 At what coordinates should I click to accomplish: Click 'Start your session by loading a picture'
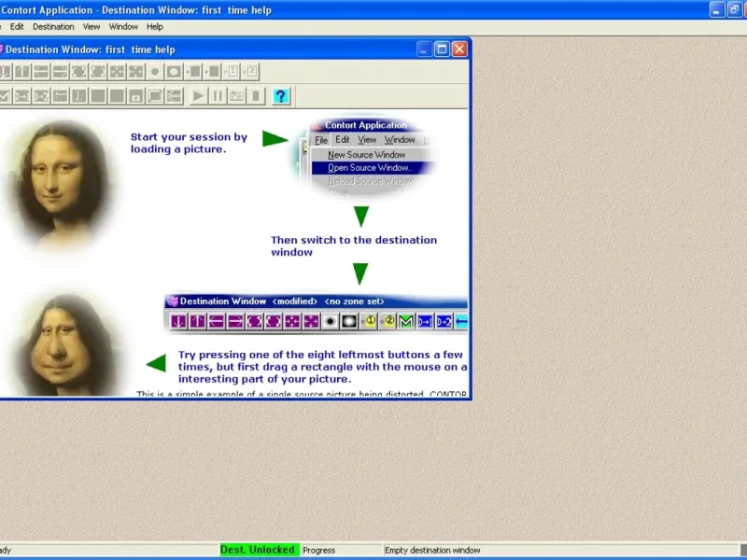pos(189,143)
